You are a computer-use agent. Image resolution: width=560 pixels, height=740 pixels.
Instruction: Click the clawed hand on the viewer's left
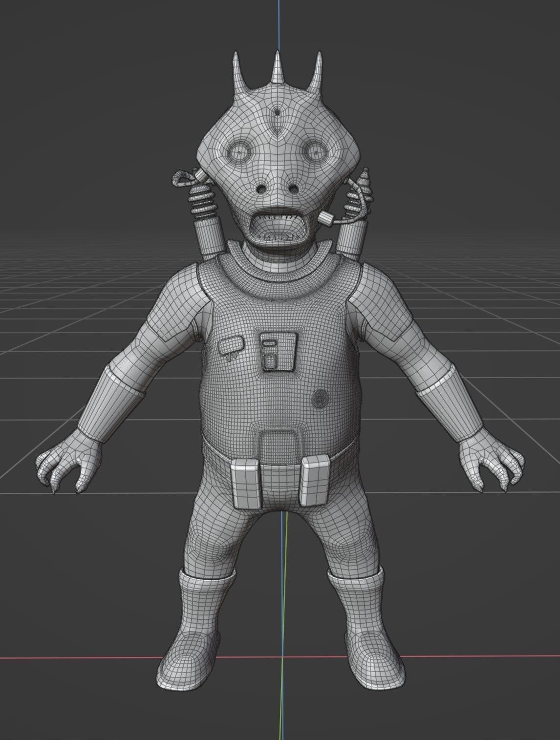pyautogui.click(x=69, y=460)
